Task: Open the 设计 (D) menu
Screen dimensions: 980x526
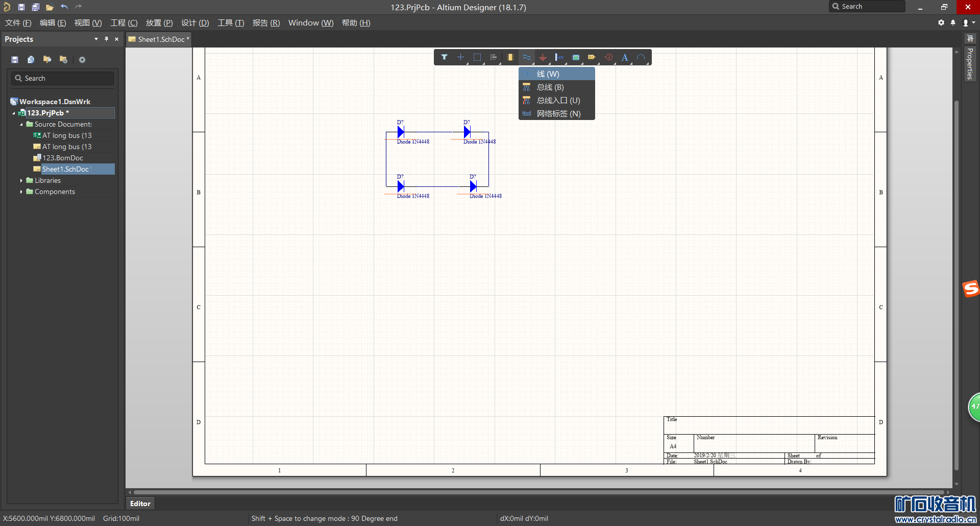Action: (x=195, y=23)
